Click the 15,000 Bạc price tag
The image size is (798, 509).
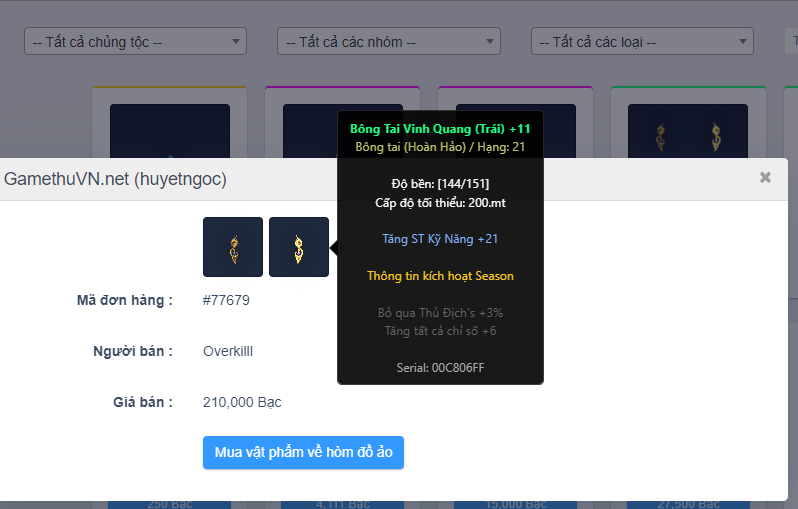click(x=515, y=503)
